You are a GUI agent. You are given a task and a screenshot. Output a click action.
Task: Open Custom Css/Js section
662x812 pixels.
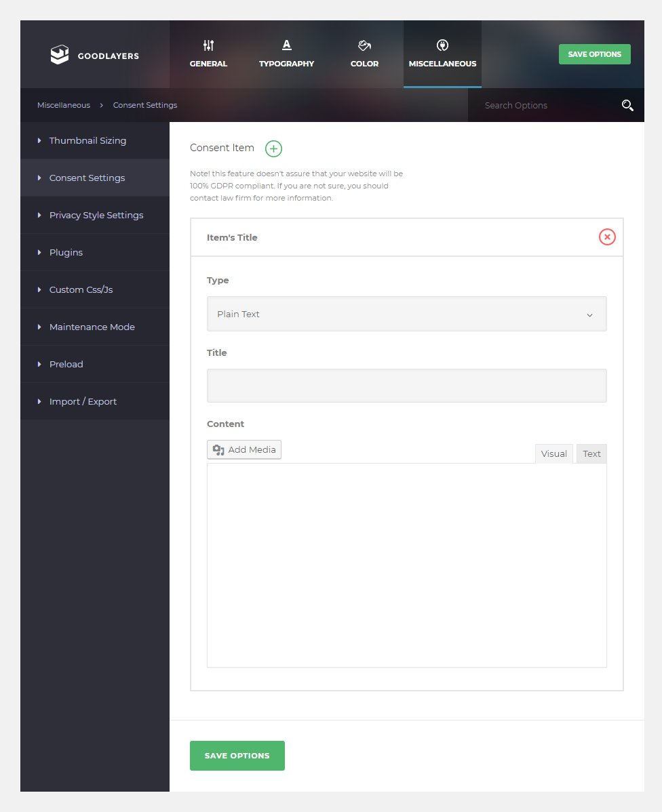coord(95,289)
